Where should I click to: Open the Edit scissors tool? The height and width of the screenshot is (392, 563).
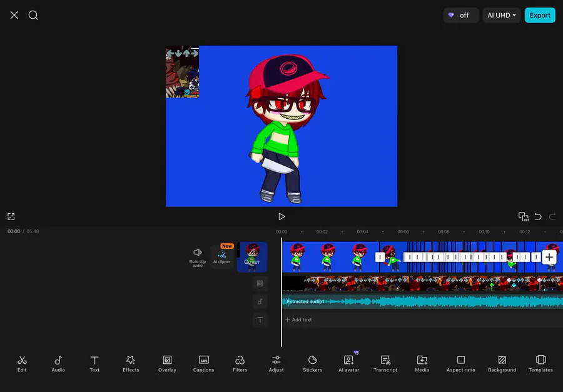tap(22, 364)
